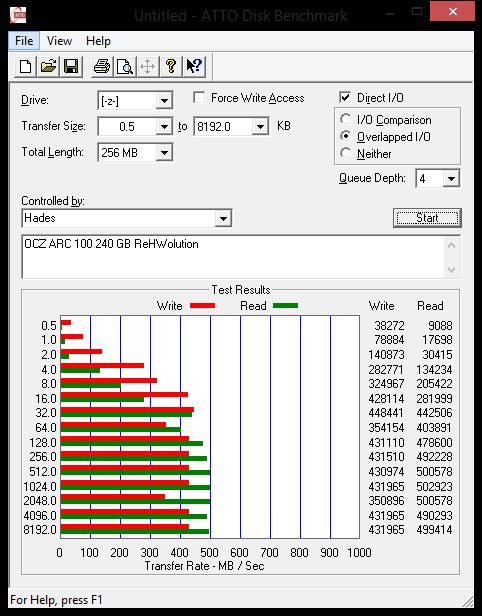Click the four-arrow move toolbar icon
Screen dimensions: 482x616
(148, 66)
